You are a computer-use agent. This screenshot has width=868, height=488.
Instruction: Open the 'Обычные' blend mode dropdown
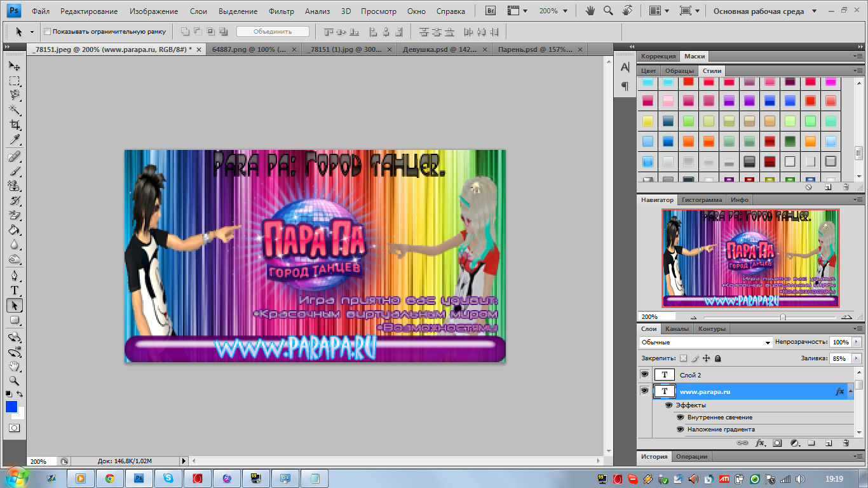pyautogui.click(x=705, y=342)
